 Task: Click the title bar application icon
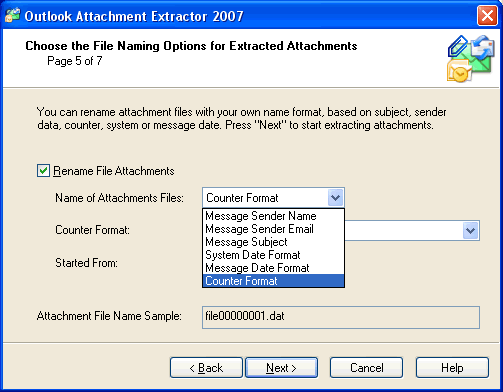13,15
